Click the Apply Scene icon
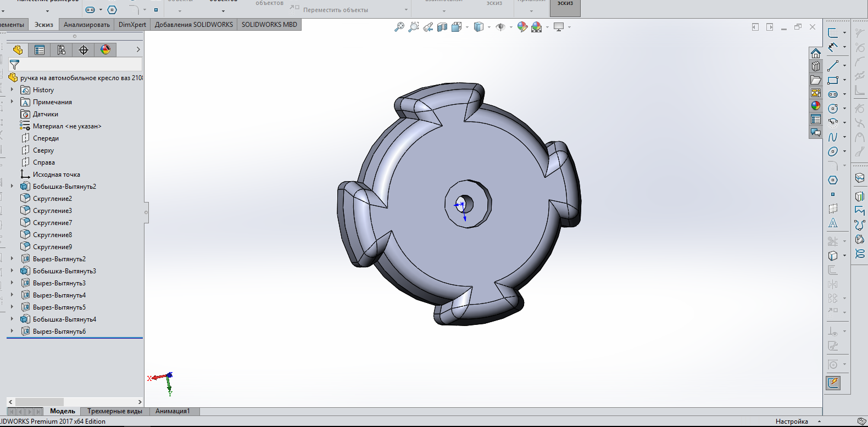This screenshot has height=427, width=868. pyautogui.click(x=537, y=27)
